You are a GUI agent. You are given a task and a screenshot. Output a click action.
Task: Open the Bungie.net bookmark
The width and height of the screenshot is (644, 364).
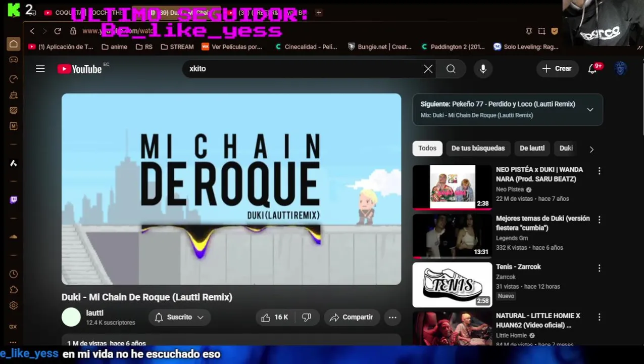pos(380,47)
